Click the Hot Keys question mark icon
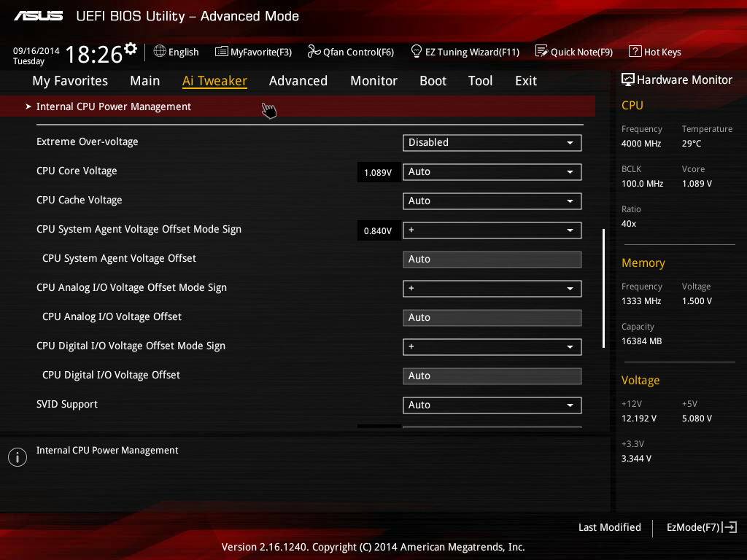 pyautogui.click(x=635, y=51)
